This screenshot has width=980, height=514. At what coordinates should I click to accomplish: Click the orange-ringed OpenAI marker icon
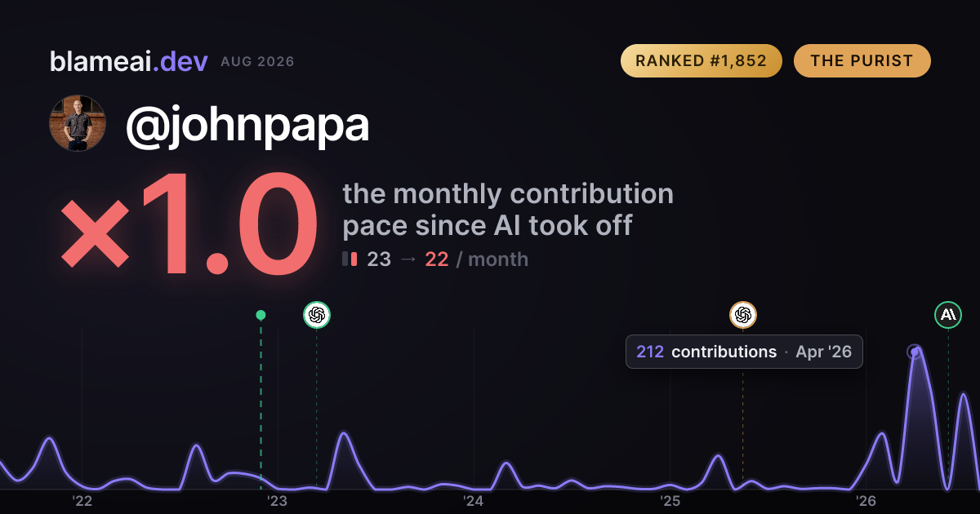[743, 314]
